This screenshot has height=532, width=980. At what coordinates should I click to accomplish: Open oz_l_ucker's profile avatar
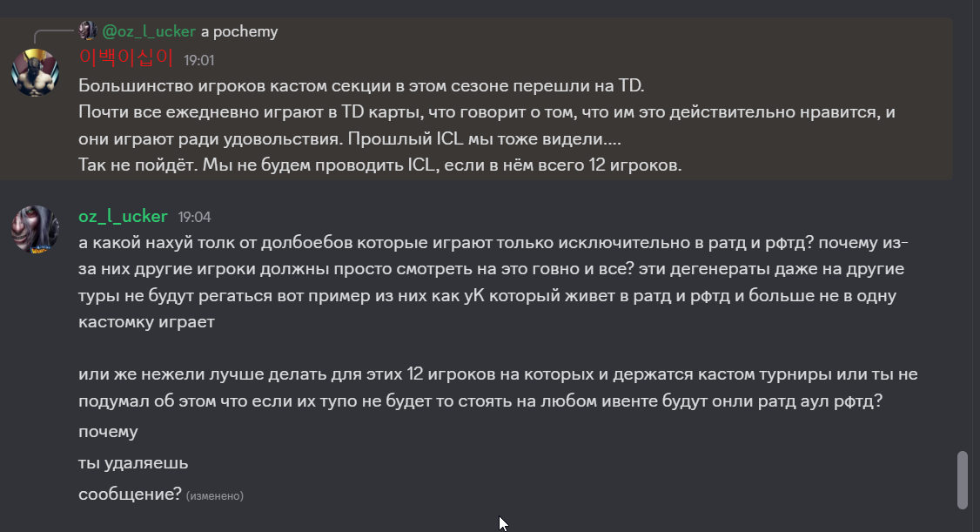[35, 229]
